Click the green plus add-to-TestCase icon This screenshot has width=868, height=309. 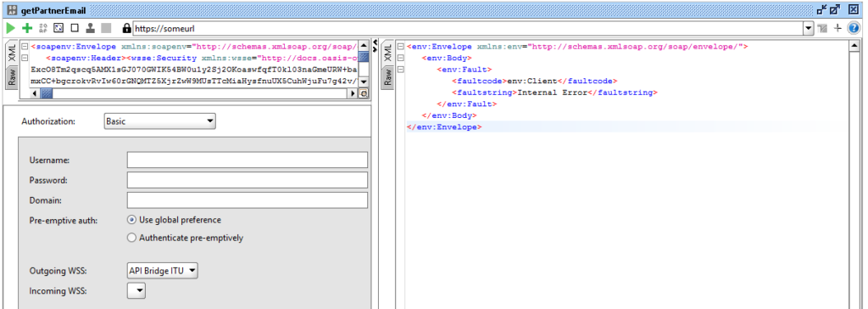click(27, 28)
